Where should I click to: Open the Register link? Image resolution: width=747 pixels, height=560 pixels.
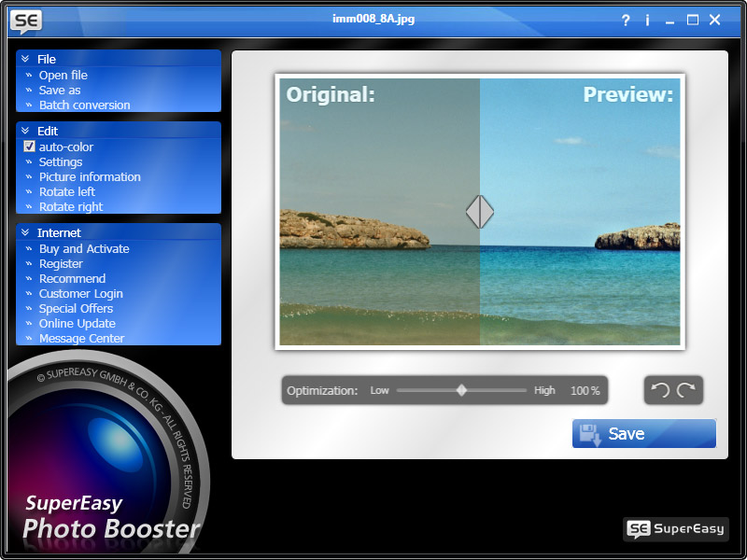click(61, 263)
